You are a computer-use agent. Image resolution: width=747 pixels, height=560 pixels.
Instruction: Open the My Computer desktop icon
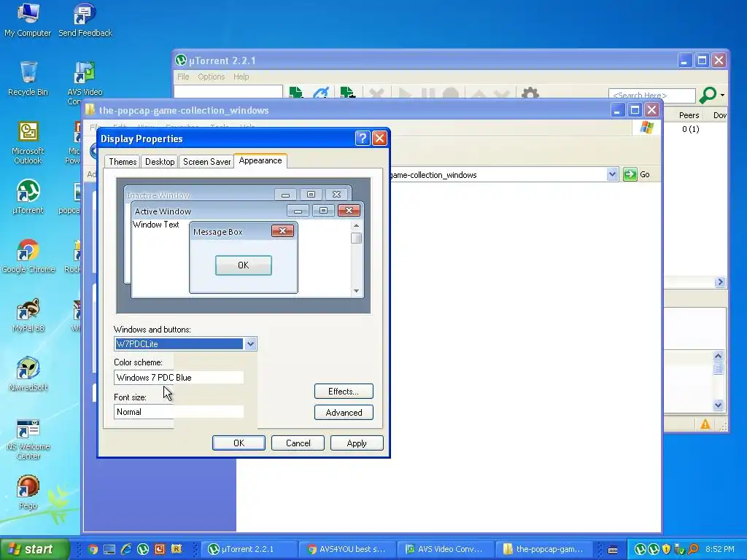[28, 20]
